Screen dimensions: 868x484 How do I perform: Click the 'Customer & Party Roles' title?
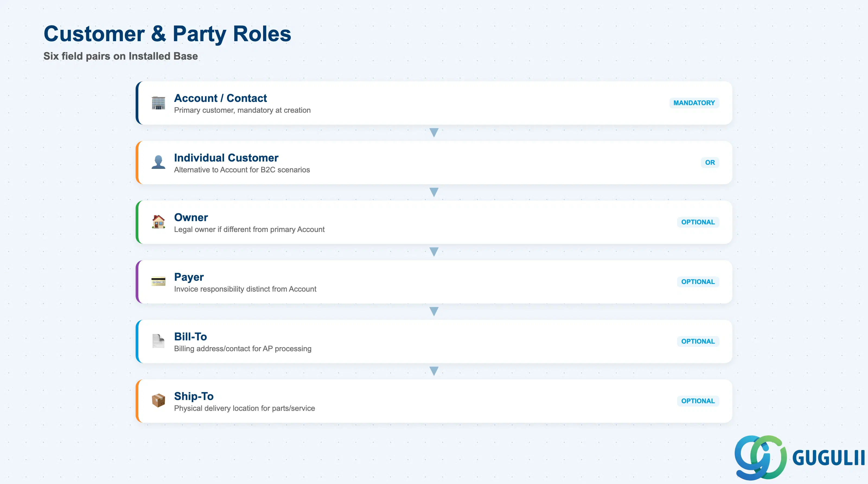click(167, 34)
